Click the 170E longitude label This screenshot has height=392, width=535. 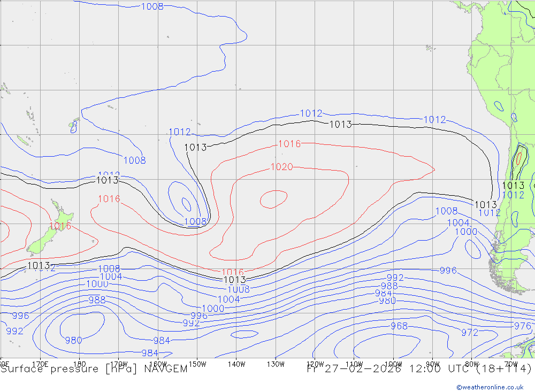[40, 364]
